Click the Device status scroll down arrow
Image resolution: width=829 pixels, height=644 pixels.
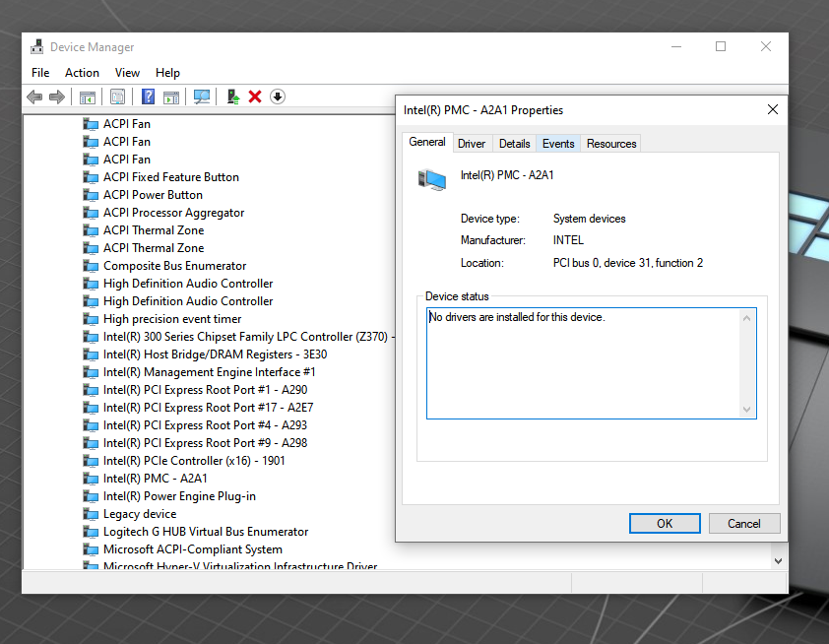(x=746, y=410)
